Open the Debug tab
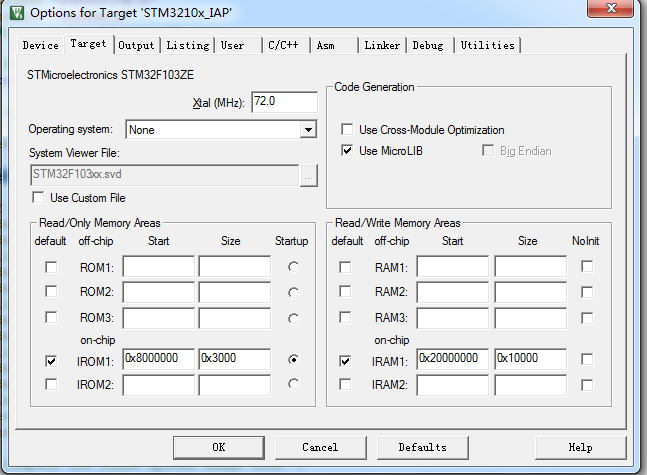 428,45
